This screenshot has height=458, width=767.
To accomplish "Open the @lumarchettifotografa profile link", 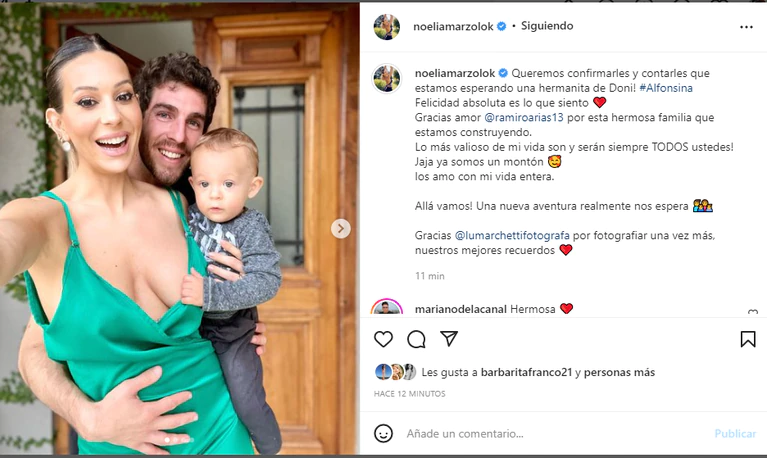I will pos(512,235).
